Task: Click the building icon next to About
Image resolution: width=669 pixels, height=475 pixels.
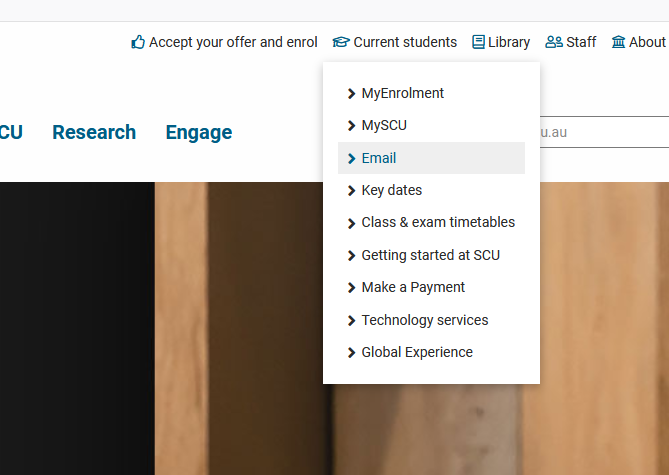Action: click(x=618, y=42)
